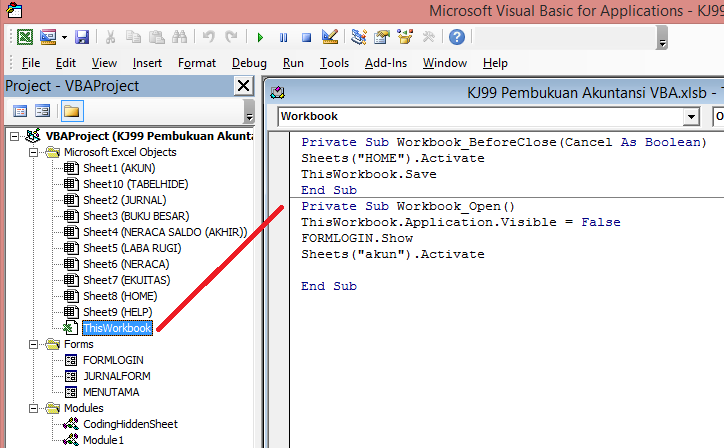Open the Properties Window toolbar icon
The height and width of the screenshot is (448, 724).
382,37
